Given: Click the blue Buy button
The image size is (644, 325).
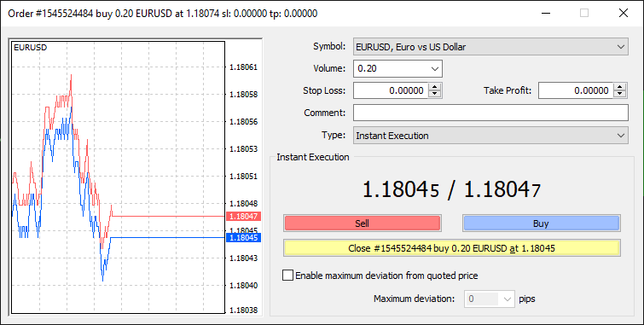Looking at the screenshot, I should coord(542,223).
